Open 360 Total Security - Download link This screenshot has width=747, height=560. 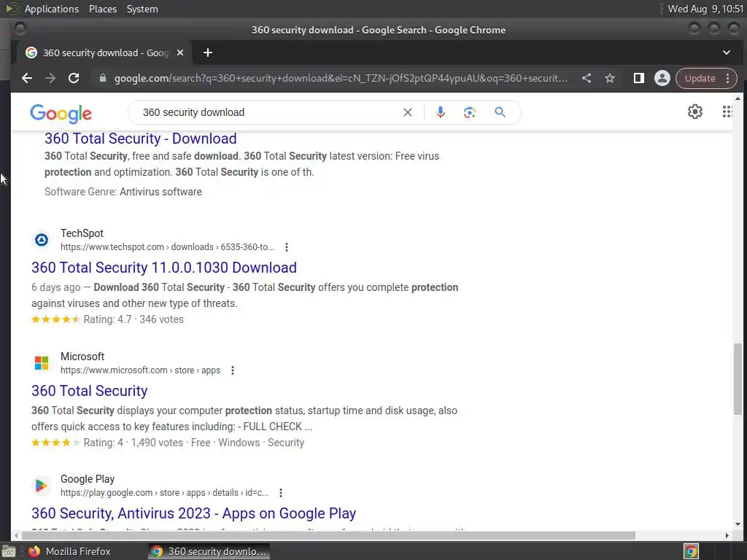click(141, 139)
